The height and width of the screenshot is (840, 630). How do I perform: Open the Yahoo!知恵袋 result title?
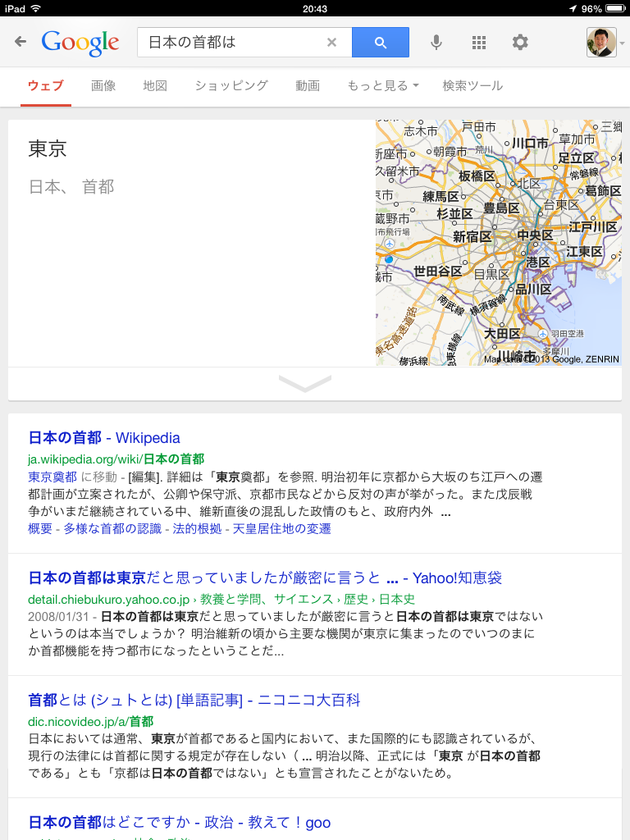tap(265, 577)
